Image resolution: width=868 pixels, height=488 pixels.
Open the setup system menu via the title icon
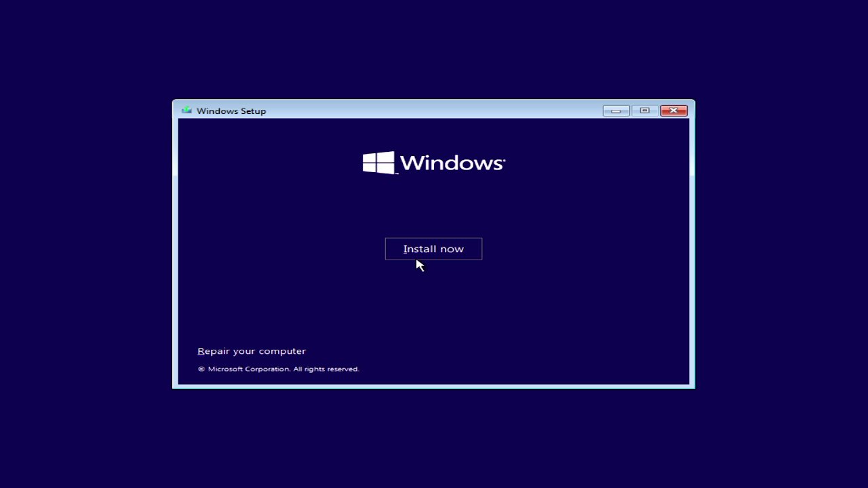point(186,110)
